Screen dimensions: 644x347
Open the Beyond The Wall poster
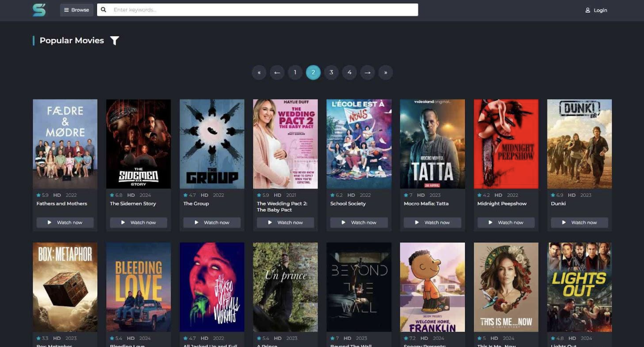(x=359, y=287)
